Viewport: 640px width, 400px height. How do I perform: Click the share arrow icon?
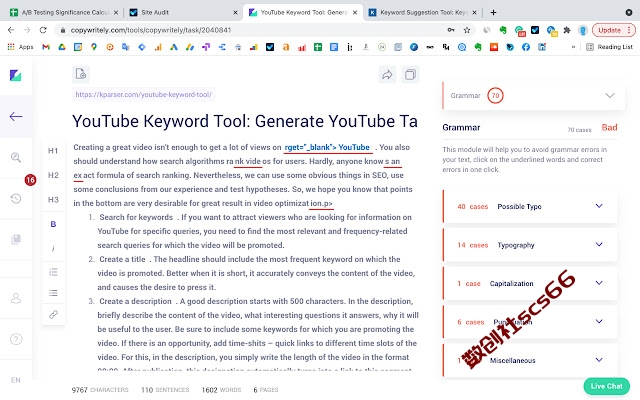[x=387, y=75]
